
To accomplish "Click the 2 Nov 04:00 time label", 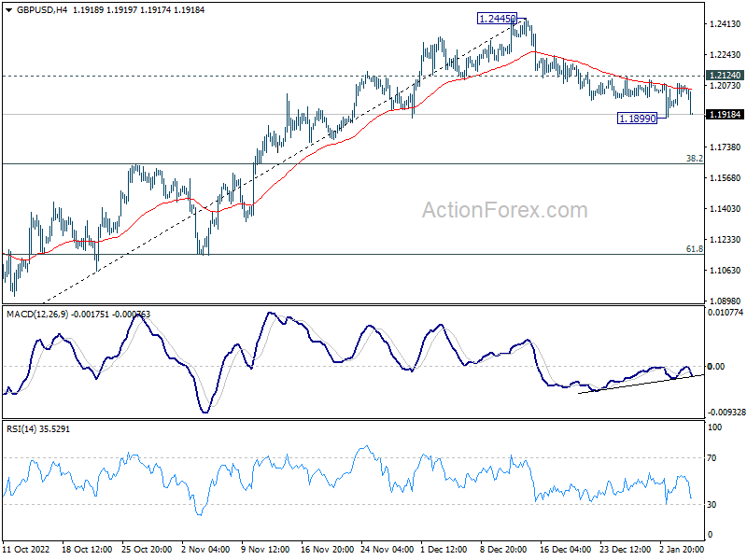I will (205, 549).
